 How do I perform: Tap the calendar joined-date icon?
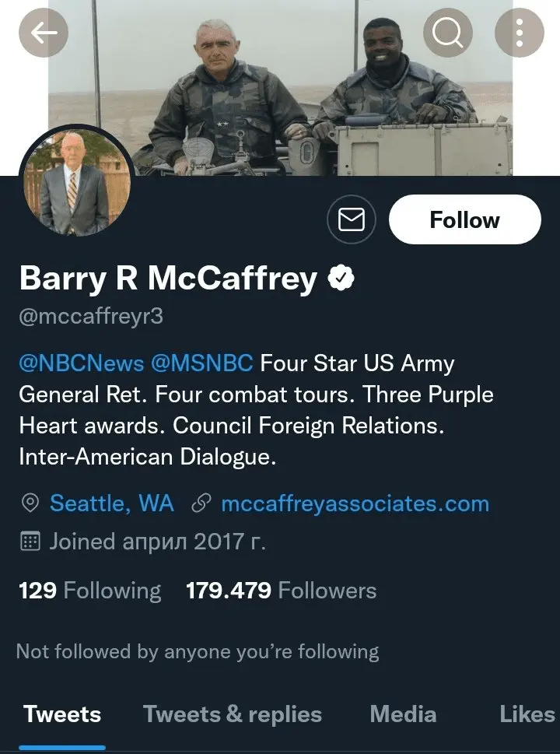pos(30,542)
